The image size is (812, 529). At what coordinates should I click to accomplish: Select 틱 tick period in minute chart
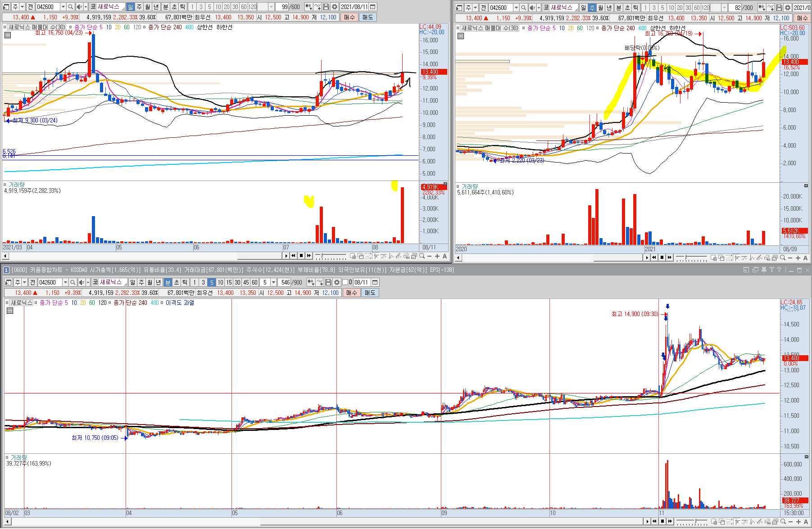[x=185, y=282]
